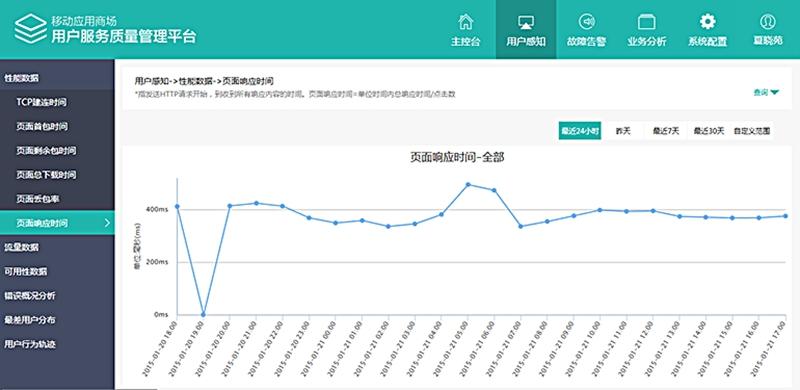Select 最近24小时 time range

pyautogui.click(x=580, y=131)
